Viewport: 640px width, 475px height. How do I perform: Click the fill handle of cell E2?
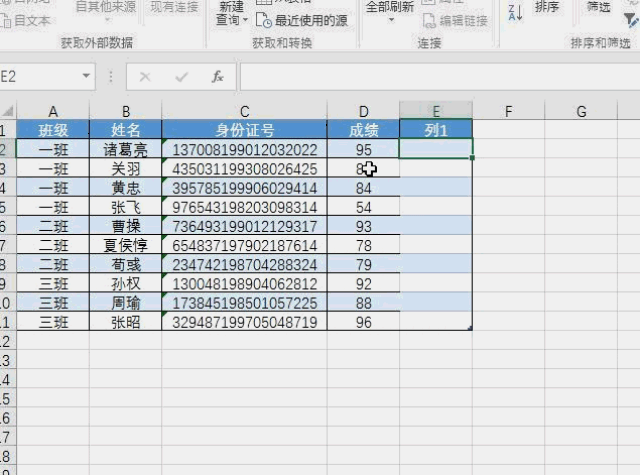[472, 158]
